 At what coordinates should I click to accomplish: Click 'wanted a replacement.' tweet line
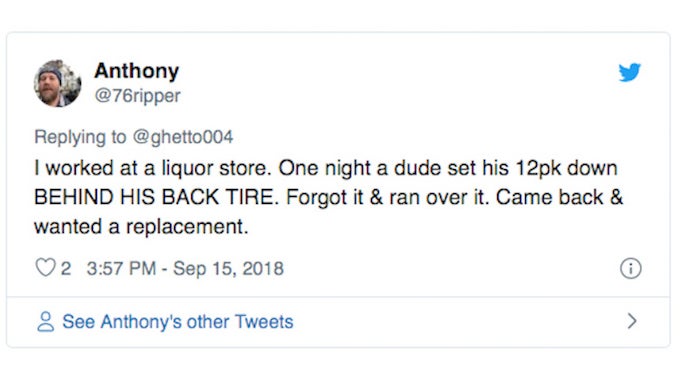[141, 226]
